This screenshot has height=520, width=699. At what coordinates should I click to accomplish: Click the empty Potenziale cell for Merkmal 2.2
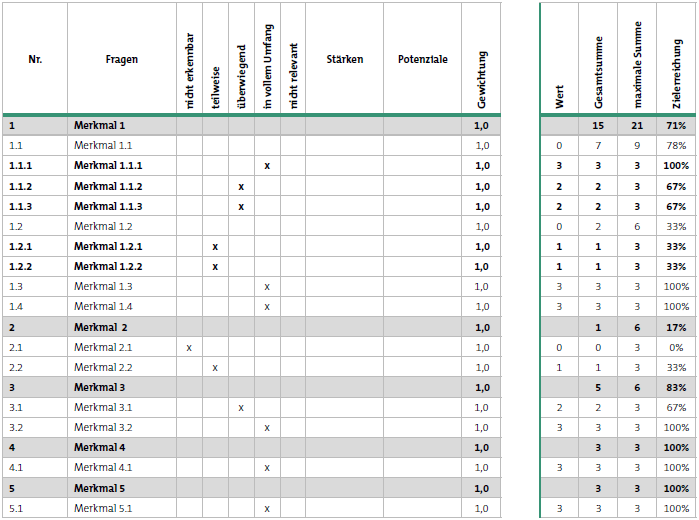pyautogui.click(x=423, y=368)
